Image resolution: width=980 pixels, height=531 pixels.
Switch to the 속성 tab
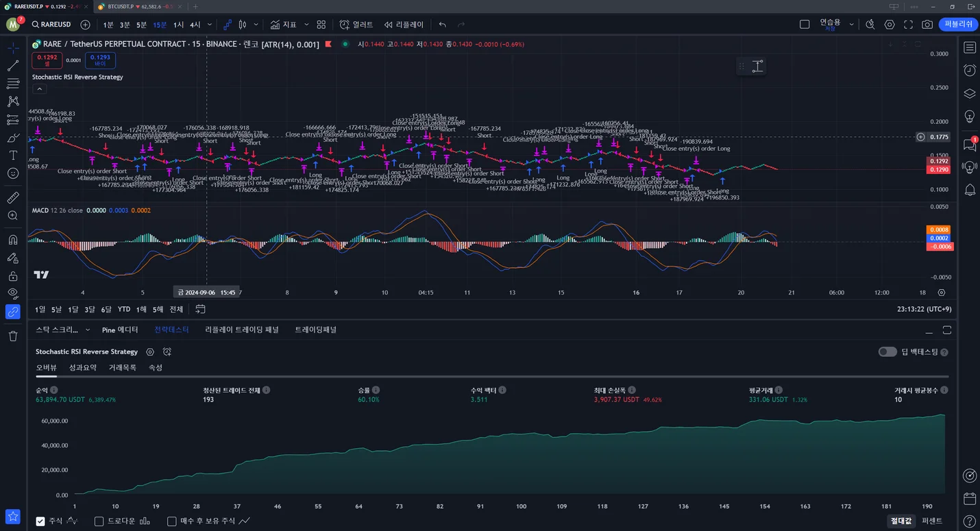coord(156,367)
